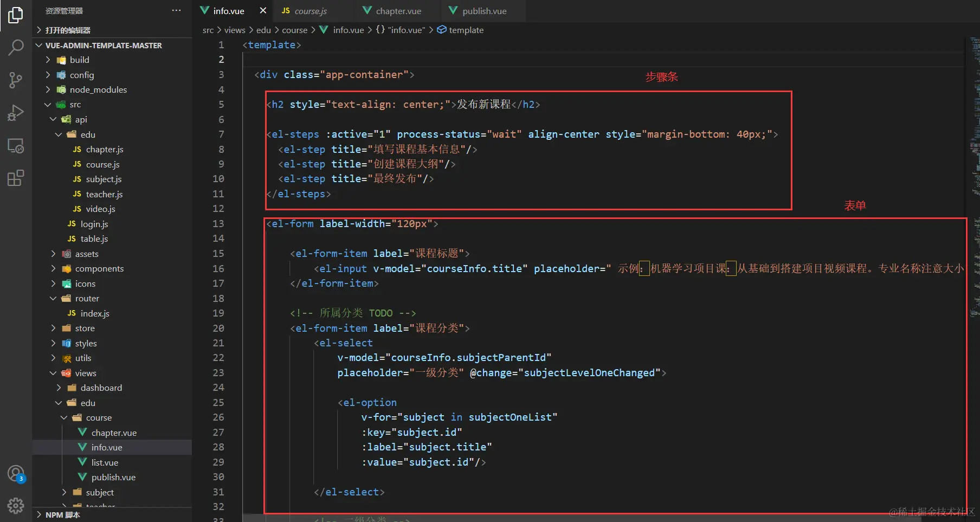
Task: Click the Vue icon in the breadcrumb path
Action: click(x=324, y=30)
